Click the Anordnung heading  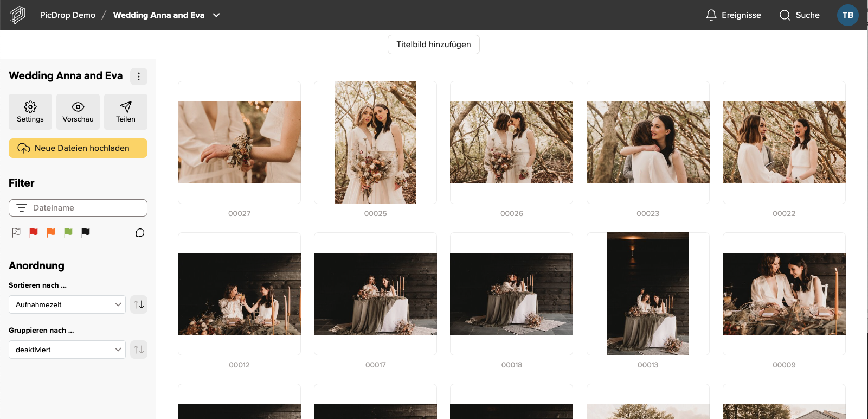click(x=36, y=266)
